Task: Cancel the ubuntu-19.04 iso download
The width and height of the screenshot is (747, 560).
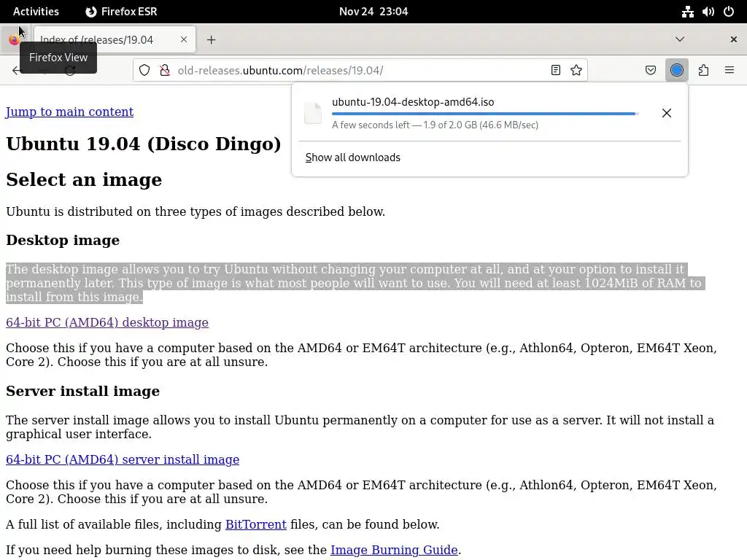Action: point(667,113)
